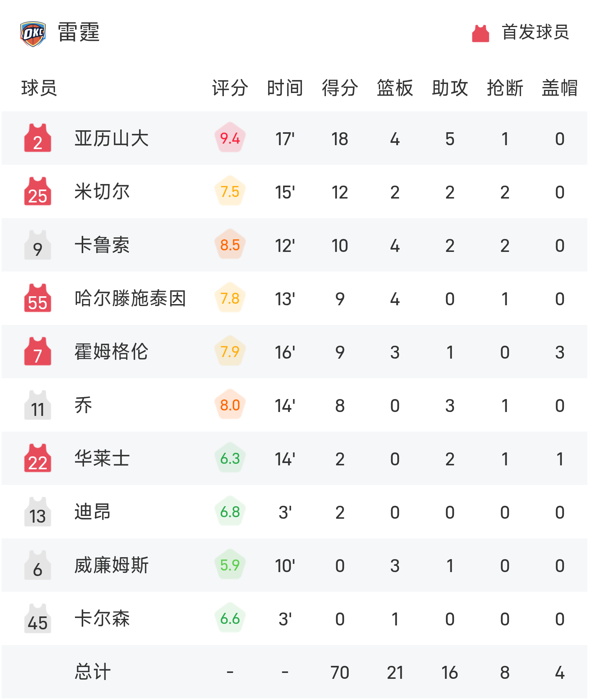Click the 雷霆 team name

coord(79,32)
